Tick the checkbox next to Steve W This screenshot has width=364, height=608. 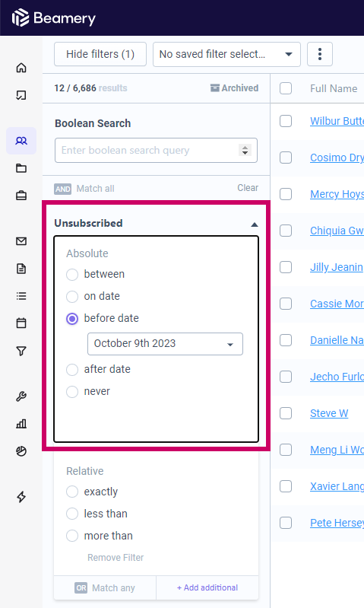[x=286, y=413]
